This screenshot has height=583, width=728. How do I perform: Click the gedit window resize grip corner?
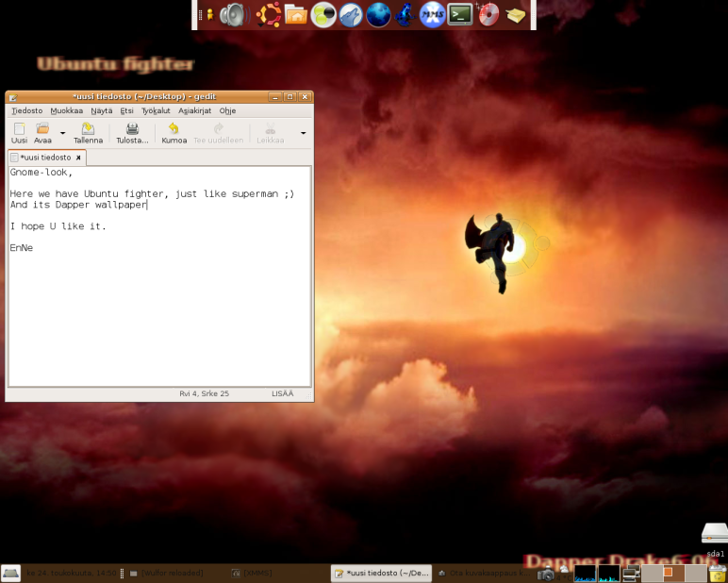pyautogui.click(x=309, y=396)
